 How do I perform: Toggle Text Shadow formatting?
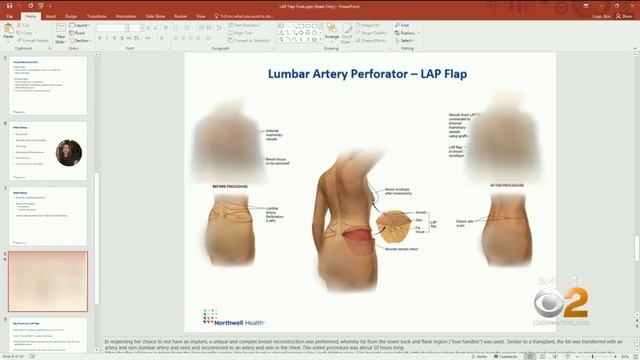tap(122, 38)
